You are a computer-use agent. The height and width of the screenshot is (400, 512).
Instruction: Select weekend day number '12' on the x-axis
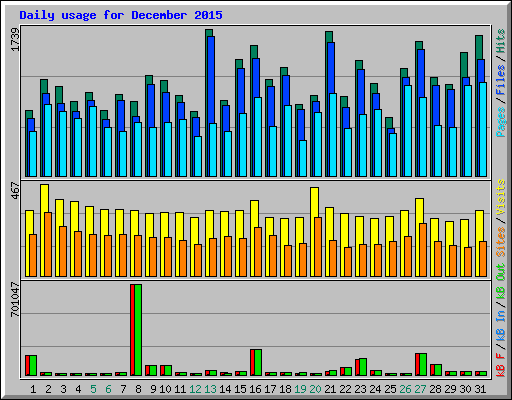point(195,389)
